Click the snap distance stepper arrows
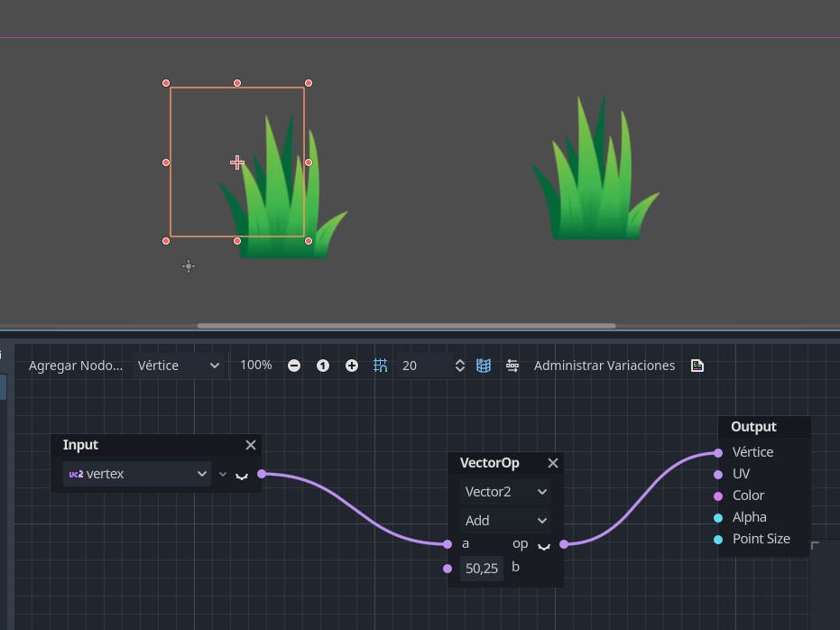 [x=460, y=366]
